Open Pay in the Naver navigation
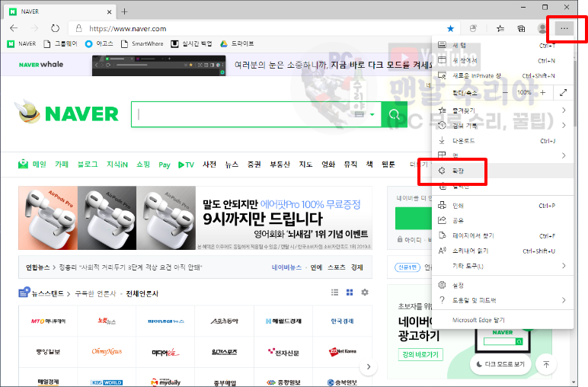This screenshot has height=387, width=588. 165,165
